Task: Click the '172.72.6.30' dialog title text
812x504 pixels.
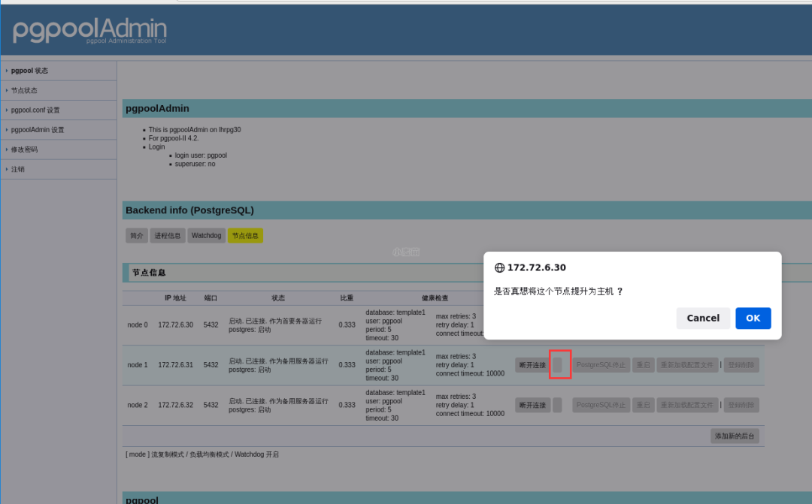Action: tap(537, 267)
